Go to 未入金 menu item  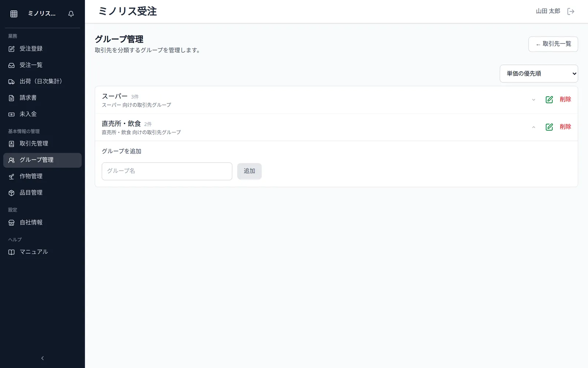coord(42,114)
